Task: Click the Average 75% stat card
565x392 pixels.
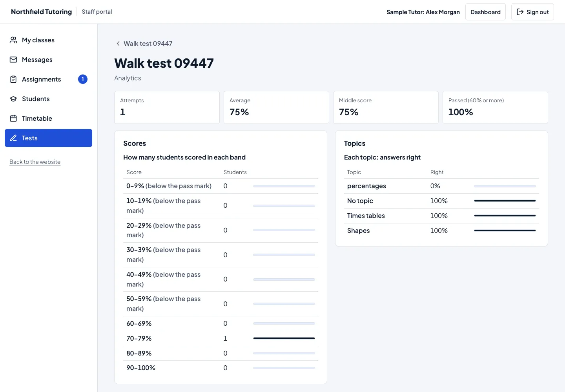Action: 276,107
